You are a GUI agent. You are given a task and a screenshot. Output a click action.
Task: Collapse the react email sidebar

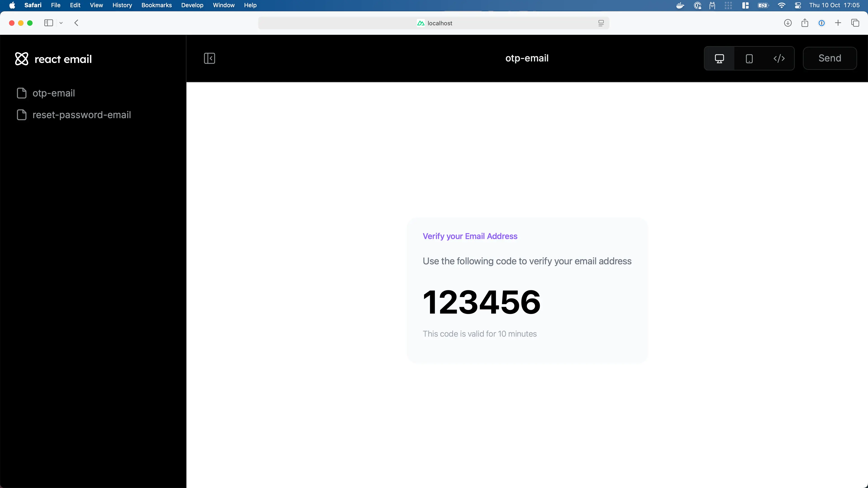tap(209, 58)
